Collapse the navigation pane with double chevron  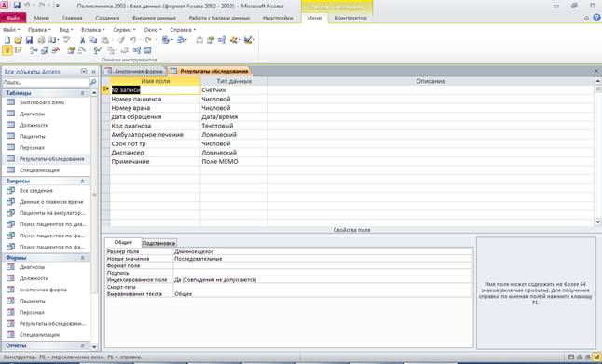pyautogui.click(x=94, y=72)
